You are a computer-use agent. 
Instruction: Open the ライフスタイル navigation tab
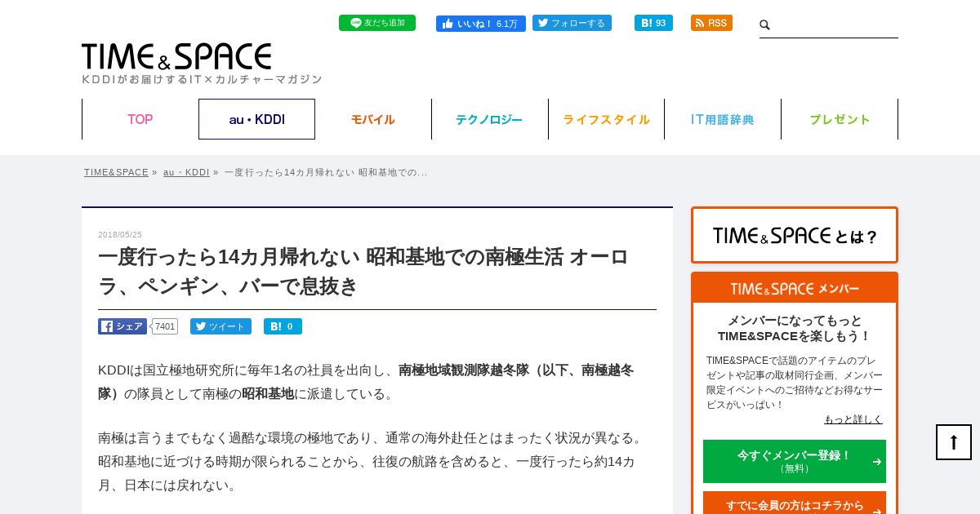click(606, 119)
